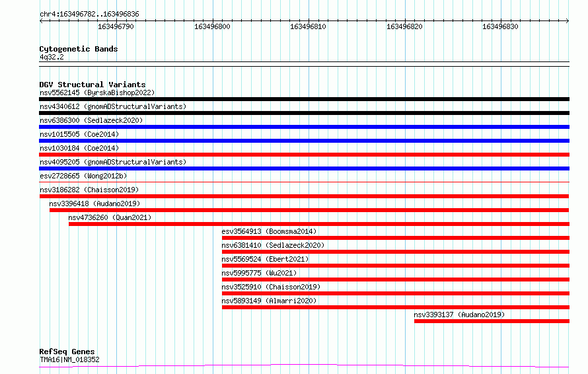The width and height of the screenshot is (588, 374).
Task: Select the blue bar under nsv6386300
Action: pos(304,127)
